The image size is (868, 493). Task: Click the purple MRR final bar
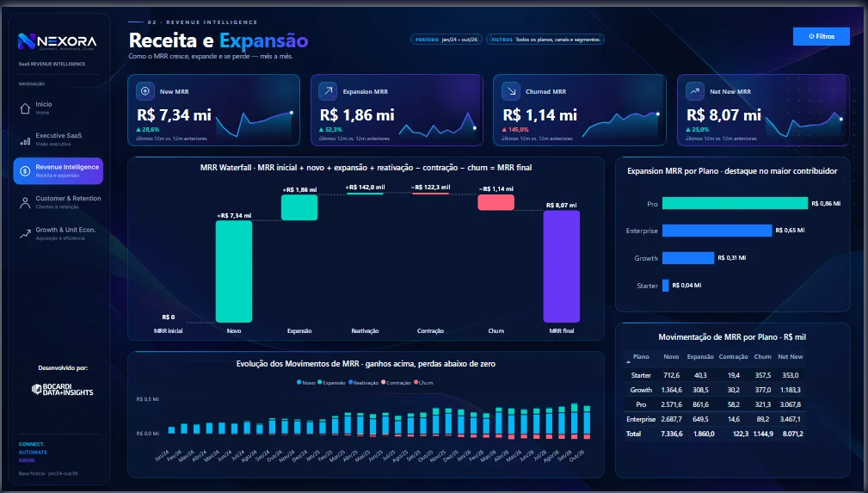pos(562,267)
